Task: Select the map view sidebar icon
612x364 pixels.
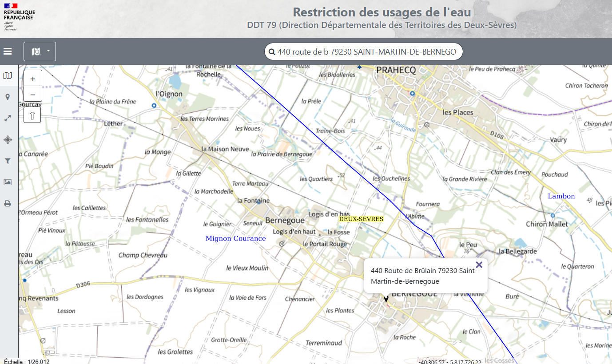Action: [x=8, y=76]
